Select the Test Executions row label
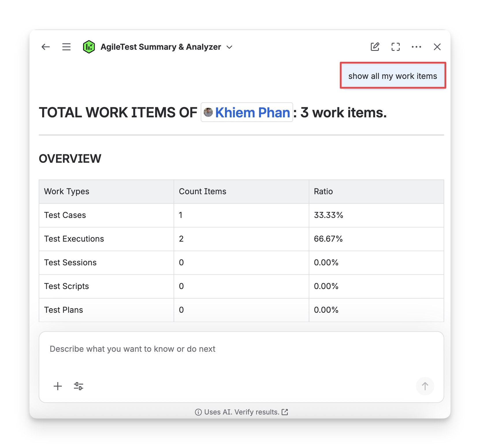The image size is (480, 448). pos(74,239)
